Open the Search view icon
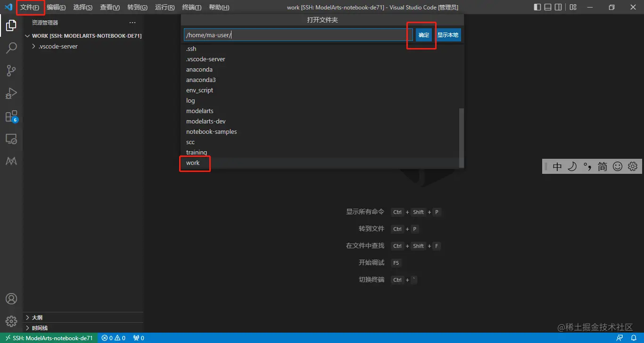644x343 pixels. tap(11, 48)
